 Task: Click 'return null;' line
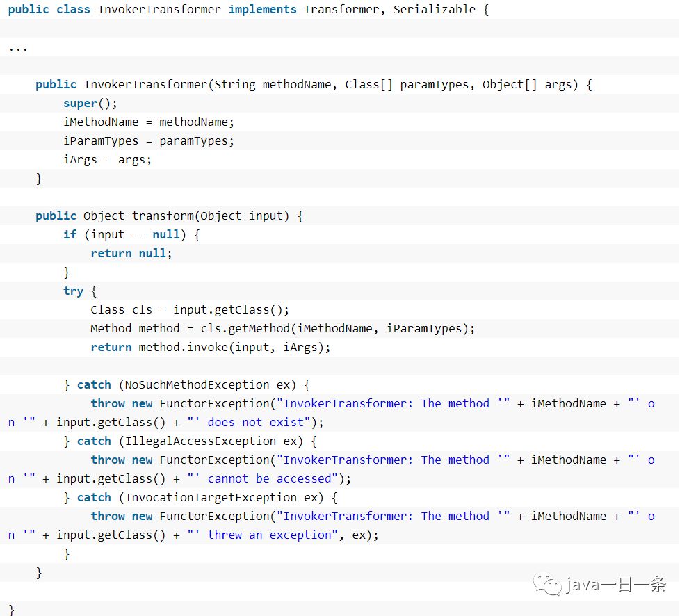click(x=131, y=253)
